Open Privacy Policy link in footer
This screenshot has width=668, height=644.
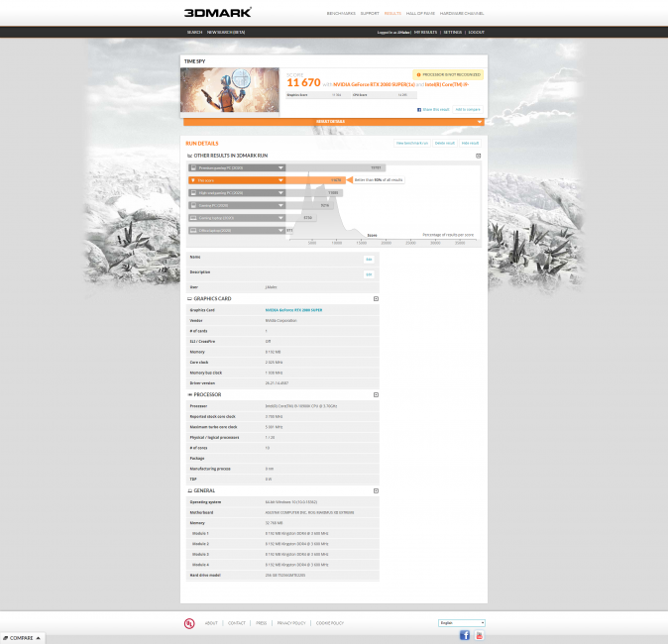click(291, 623)
